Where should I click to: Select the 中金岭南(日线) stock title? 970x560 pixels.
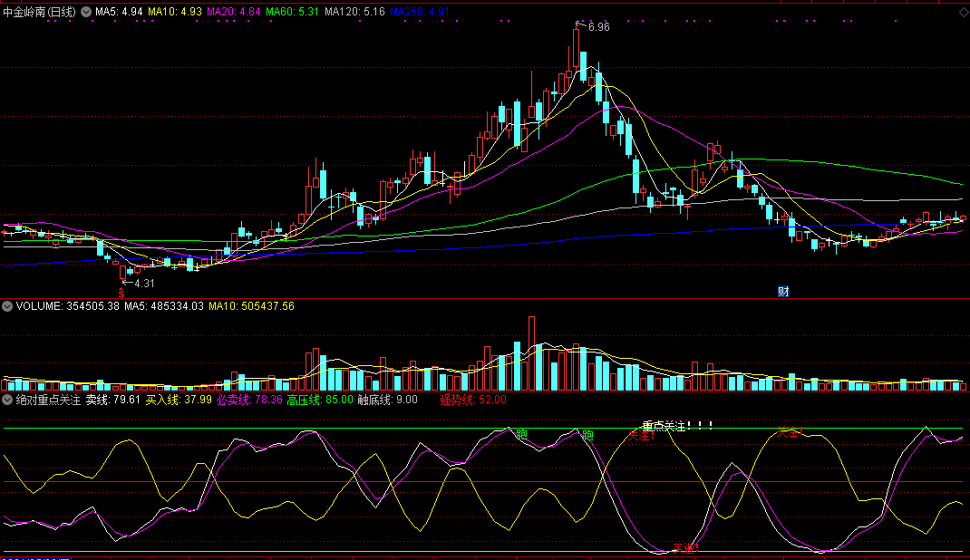point(39,12)
